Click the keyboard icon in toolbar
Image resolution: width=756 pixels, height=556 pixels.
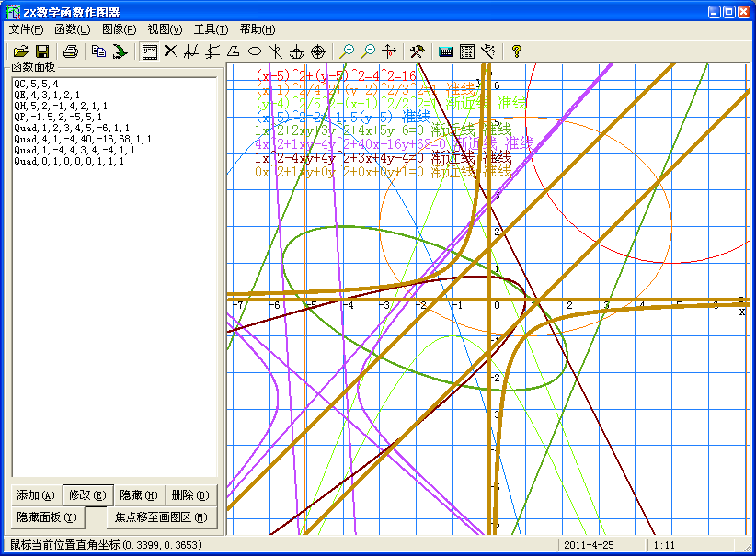(x=445, y=51)
